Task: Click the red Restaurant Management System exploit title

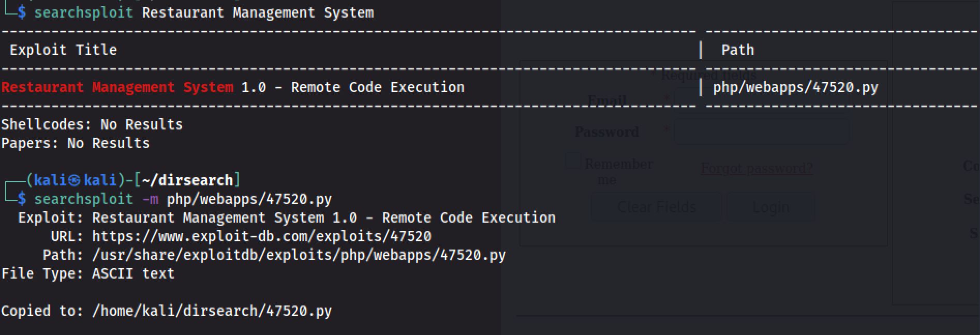Action: tap(117, 88)
